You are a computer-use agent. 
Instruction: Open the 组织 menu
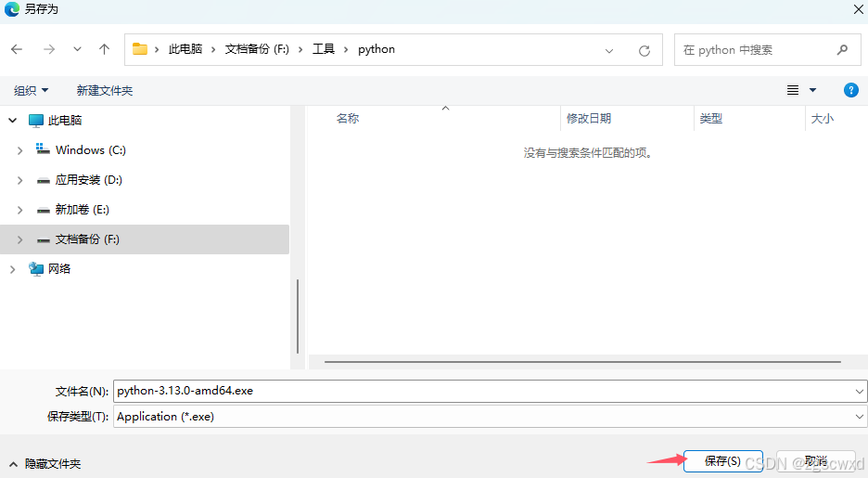(x=31, y=90)
